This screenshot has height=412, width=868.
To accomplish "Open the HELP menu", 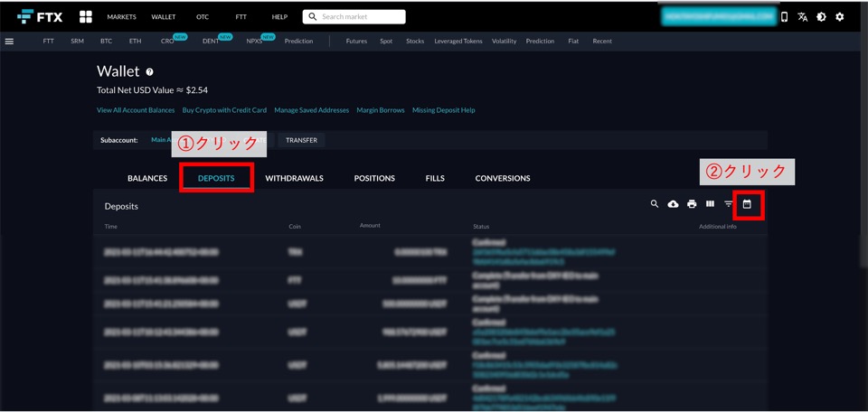I will point(279,17).
